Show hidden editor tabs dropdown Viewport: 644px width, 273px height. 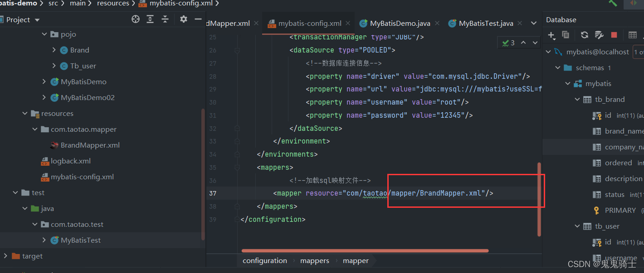tap(534, 23)
